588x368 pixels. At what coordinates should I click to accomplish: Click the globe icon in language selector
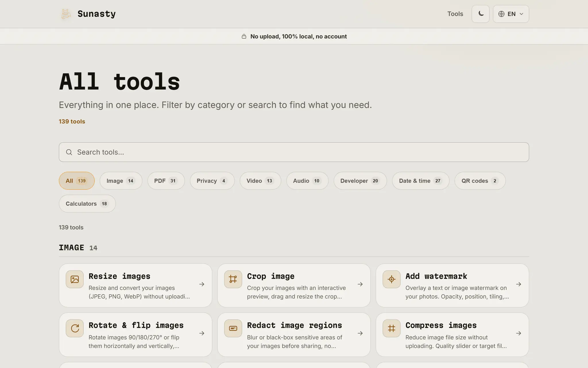pyautogui.click(x=501, y=14)
